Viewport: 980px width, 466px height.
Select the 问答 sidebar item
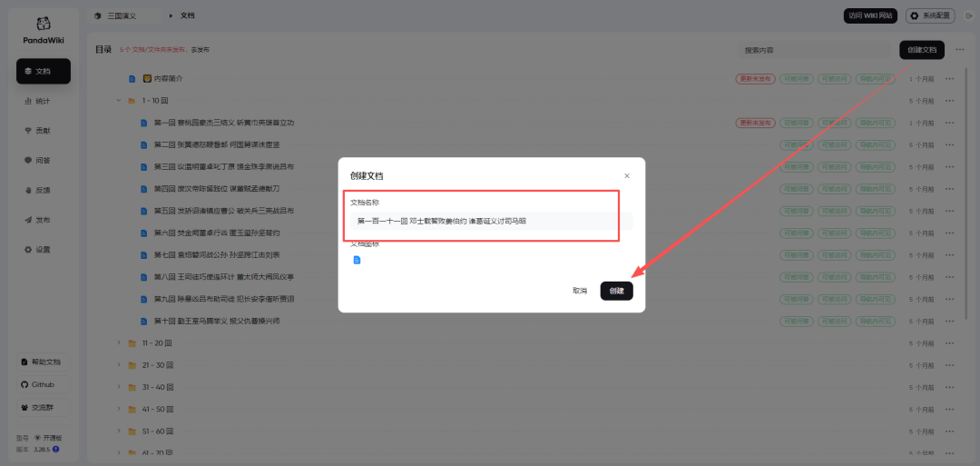pyautogui.click(x=43, y=161)
